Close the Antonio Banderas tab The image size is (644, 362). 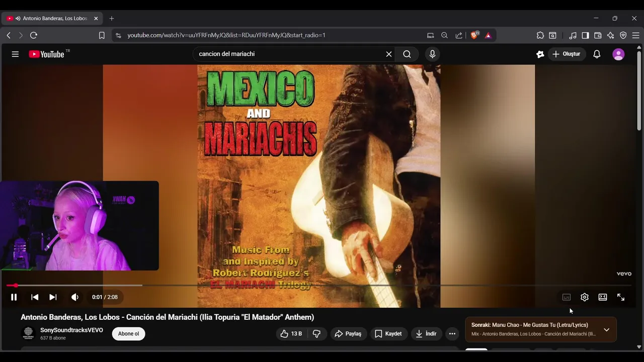point(96,19)
